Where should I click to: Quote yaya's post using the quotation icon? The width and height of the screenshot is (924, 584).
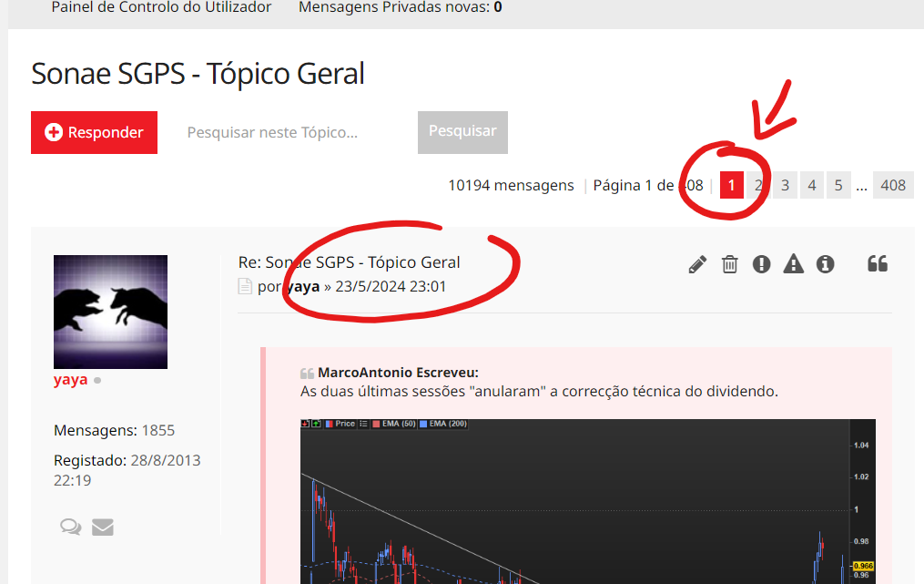(x=878, y=263)
